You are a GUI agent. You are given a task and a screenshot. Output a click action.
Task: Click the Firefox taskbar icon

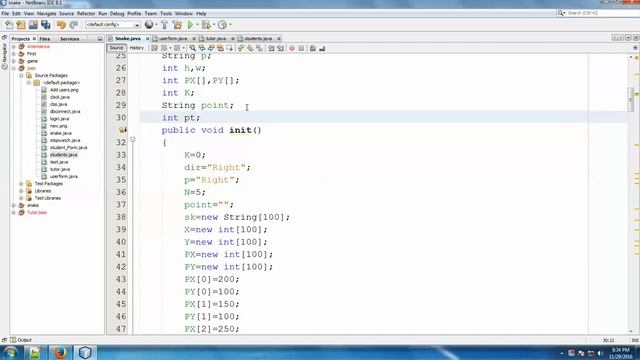[60, 353]
